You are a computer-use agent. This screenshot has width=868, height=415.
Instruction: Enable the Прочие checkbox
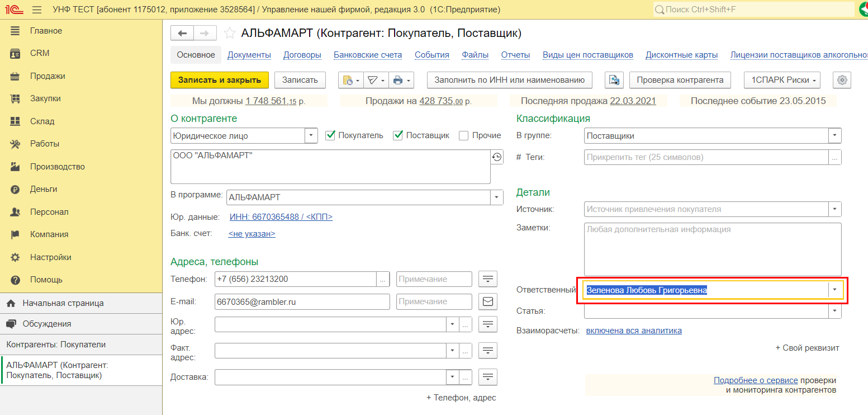(x=463, y=135)
